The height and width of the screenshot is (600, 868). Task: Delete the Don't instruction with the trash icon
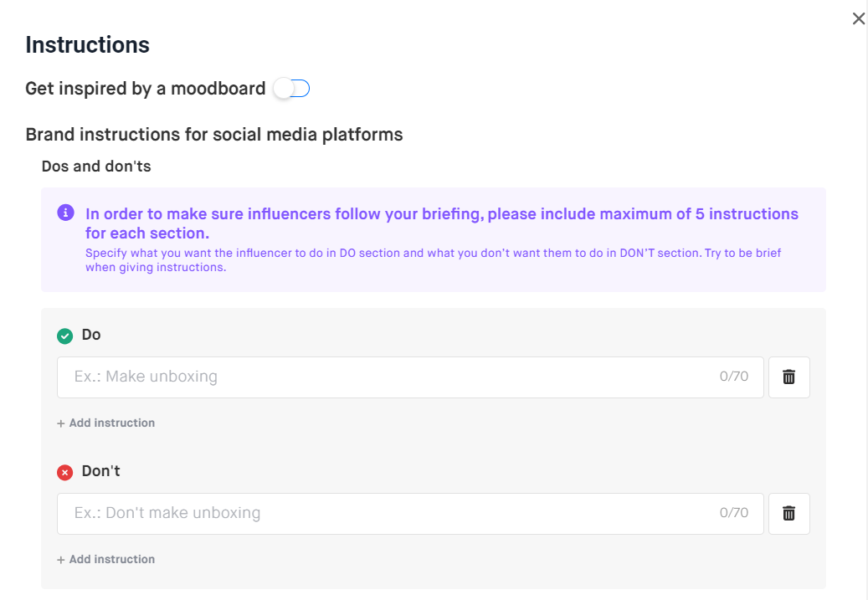click(788, 514)
